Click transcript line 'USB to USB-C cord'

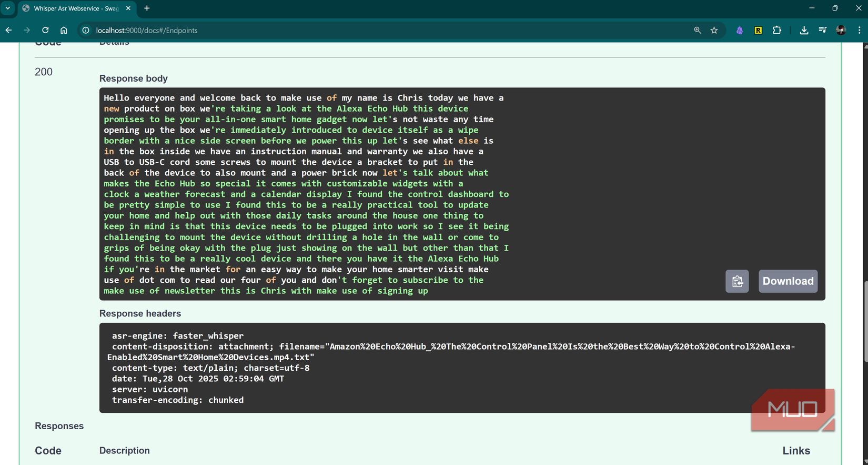click(x=288, y=162)
